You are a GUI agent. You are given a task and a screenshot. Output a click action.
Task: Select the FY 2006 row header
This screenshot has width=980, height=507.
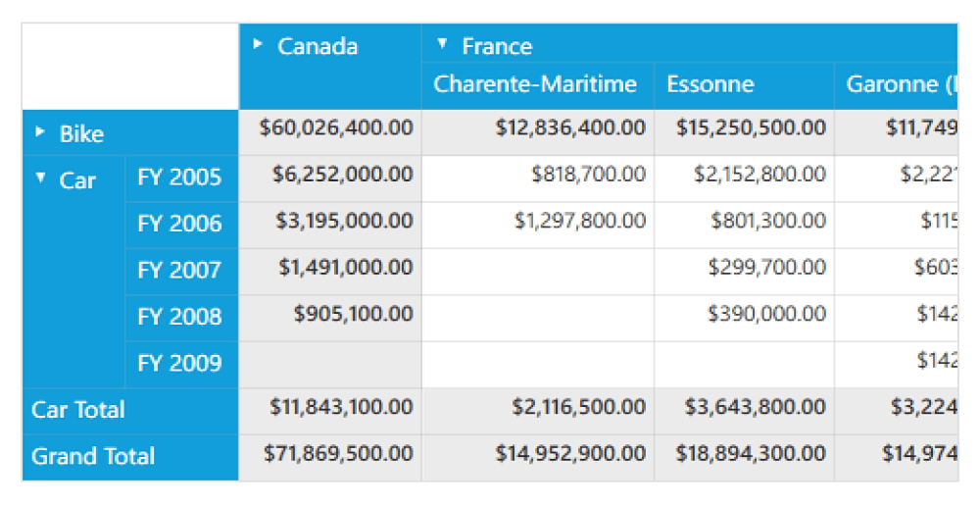pos(180,224)
